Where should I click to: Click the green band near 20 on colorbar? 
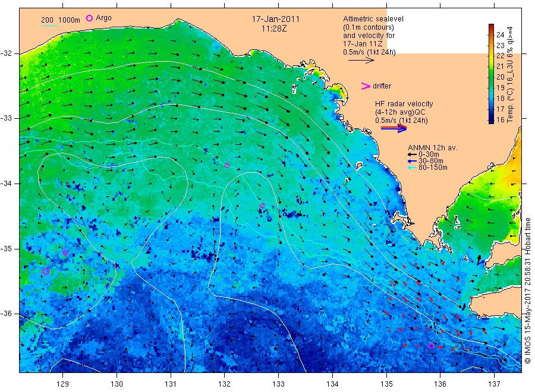point(491,77)
